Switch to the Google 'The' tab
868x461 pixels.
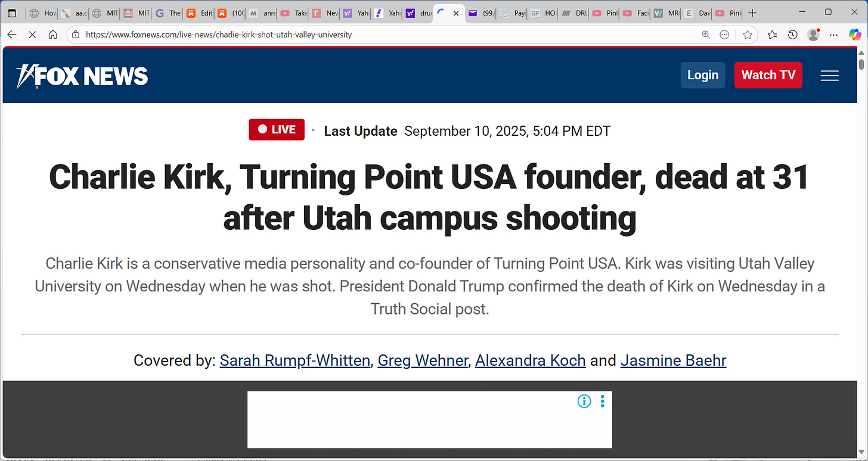coord(167,13)
